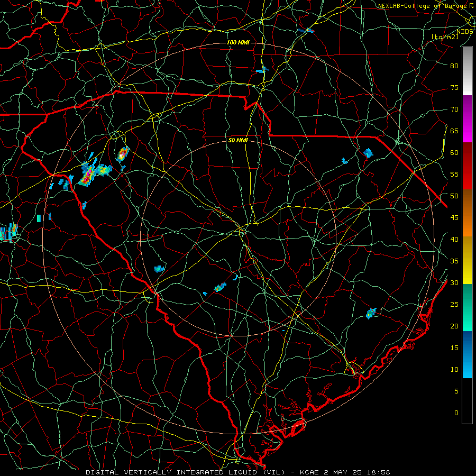The image size is (476, 476).
Task: Pick the magenta-purple band of the color bar
Action: tap(467, 119)
